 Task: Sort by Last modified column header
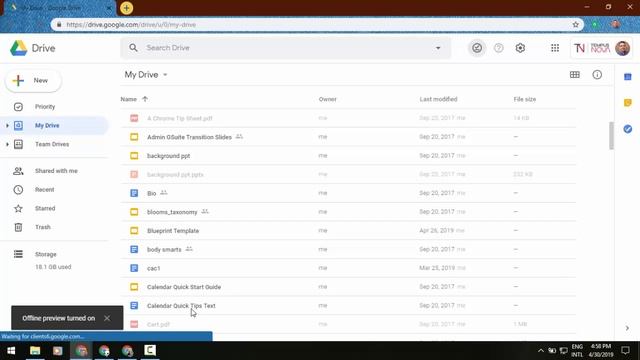438,99
